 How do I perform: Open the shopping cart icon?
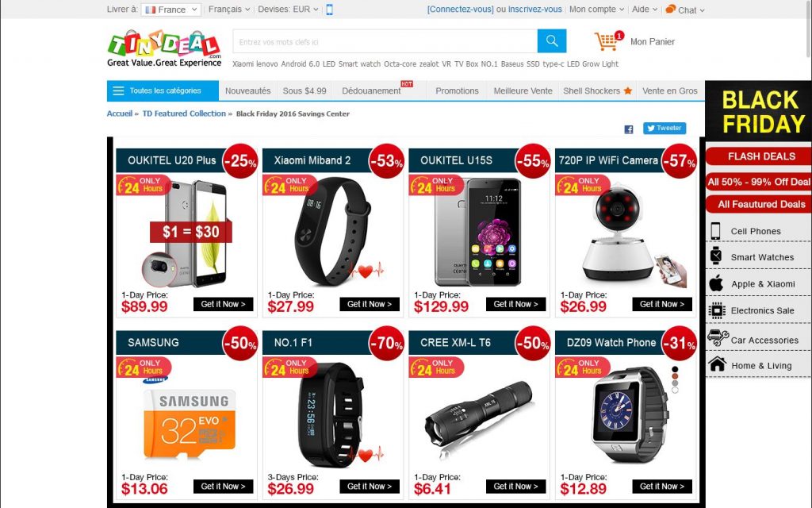coord(606,41)
